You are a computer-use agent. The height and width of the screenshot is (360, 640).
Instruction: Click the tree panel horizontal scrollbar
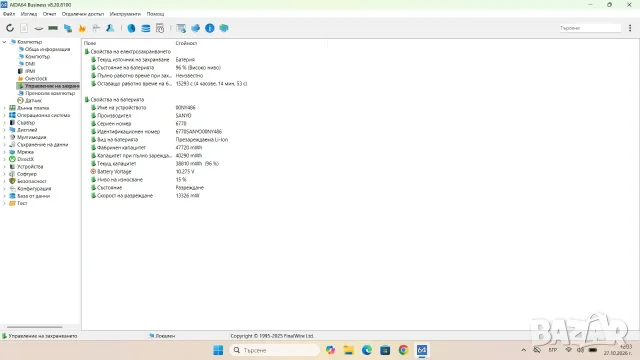[x=35, y=327]
